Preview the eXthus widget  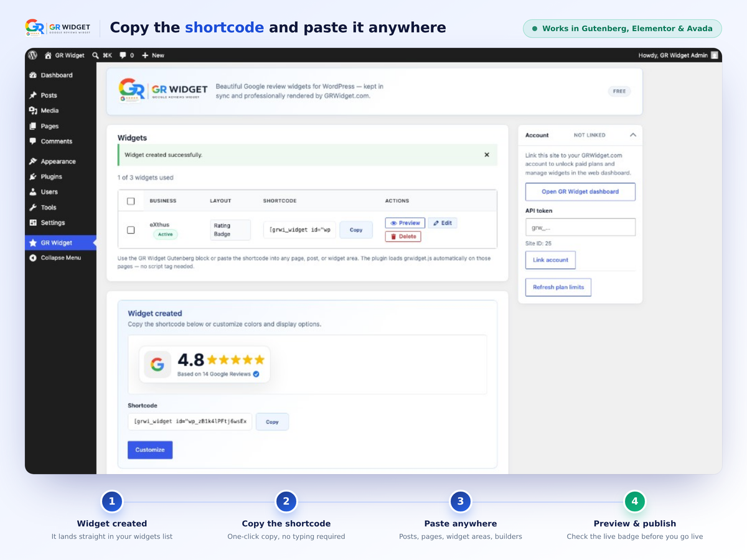(405, 223)
